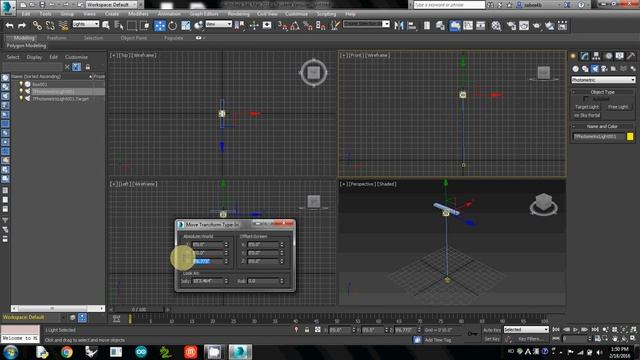Click the Undo arrow in main toolbar
Image resolution: width=640 pixels, height=360 pixels.
click(9, 26)
